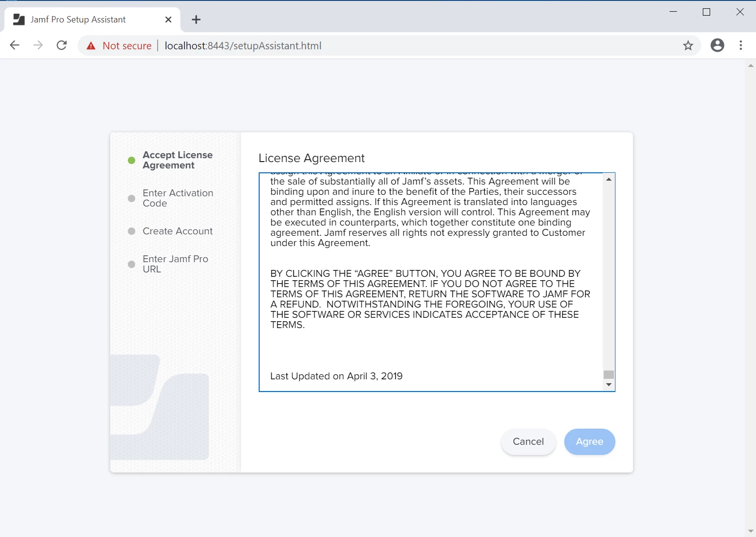Open the Chrome three-dot menu

click(x=741, y=45)
